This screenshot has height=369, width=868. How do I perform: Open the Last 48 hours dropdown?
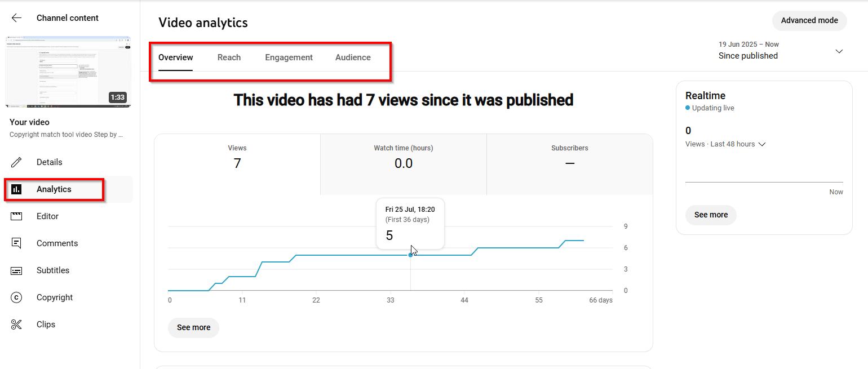[x=762, y=144]
